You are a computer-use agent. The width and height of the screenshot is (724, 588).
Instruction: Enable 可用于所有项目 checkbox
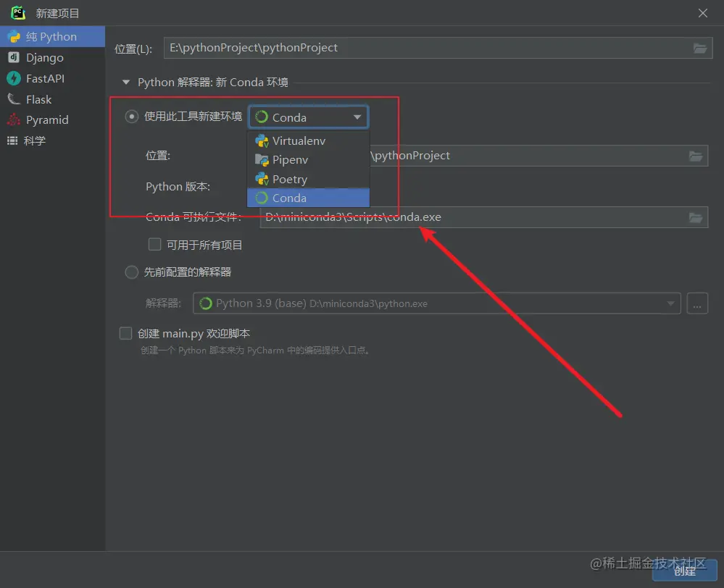[x=154, y=245]
